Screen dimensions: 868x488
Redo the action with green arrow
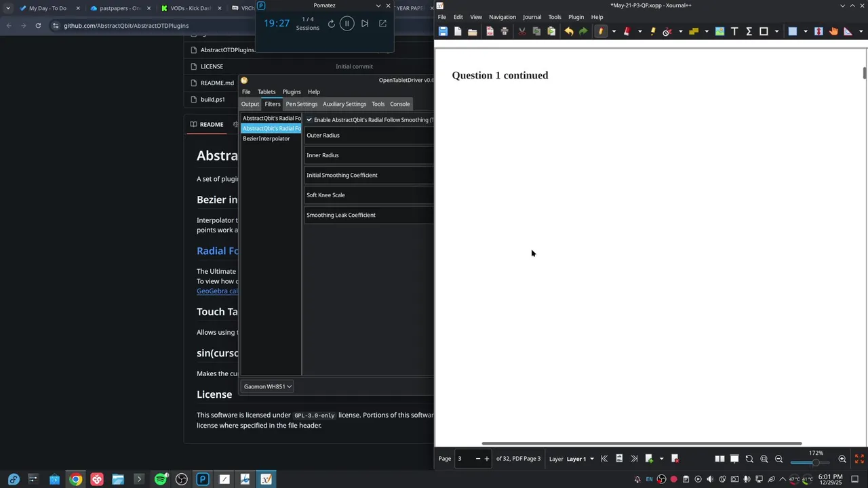[583, 31]
